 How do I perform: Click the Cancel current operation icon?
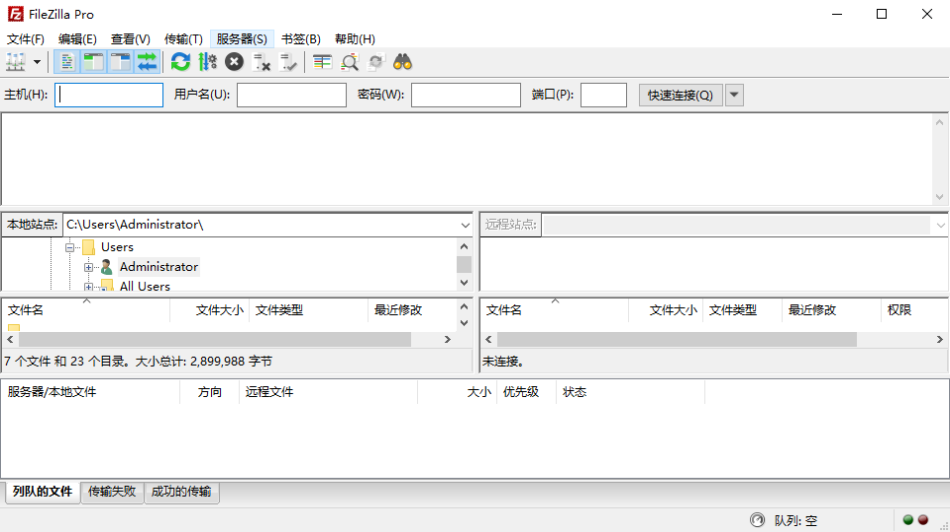(x=234, y=62)
